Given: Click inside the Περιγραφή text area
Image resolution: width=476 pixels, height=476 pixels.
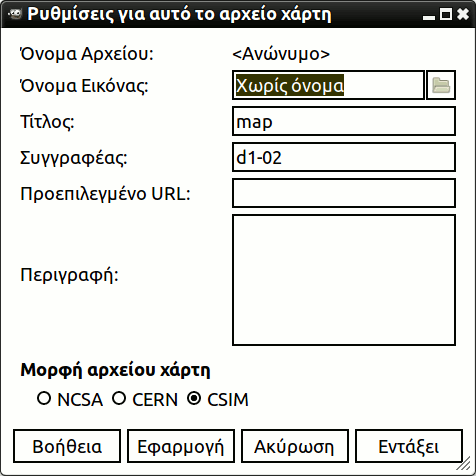Looking at the screenshot, I should [x=344, y=280].
